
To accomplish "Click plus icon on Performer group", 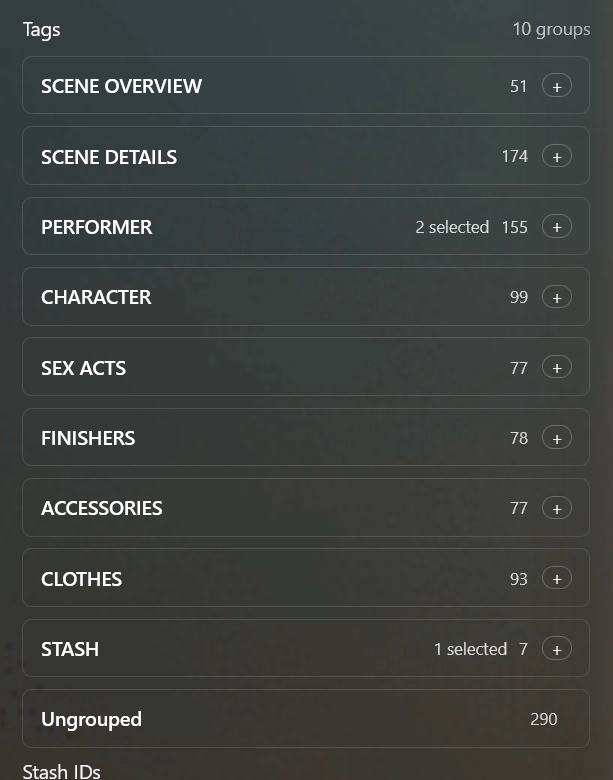I will (x=557, y=227).
